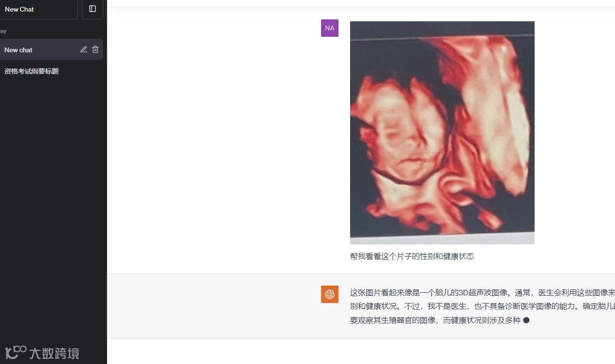Click the last line of the assistant response
Image resolution: width=615 pixels, height=364 pixels.
(x=435, y=320)
